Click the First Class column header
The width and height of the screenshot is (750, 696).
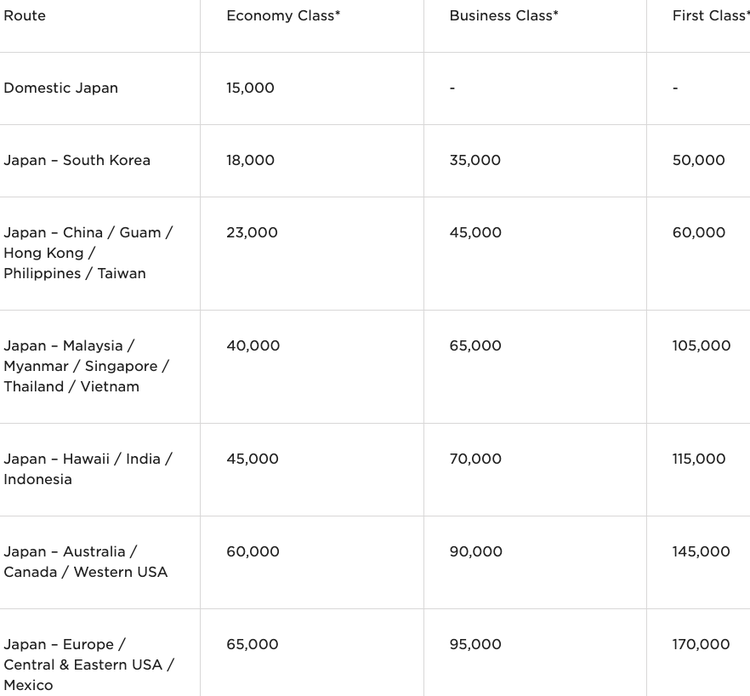(711, 16)
